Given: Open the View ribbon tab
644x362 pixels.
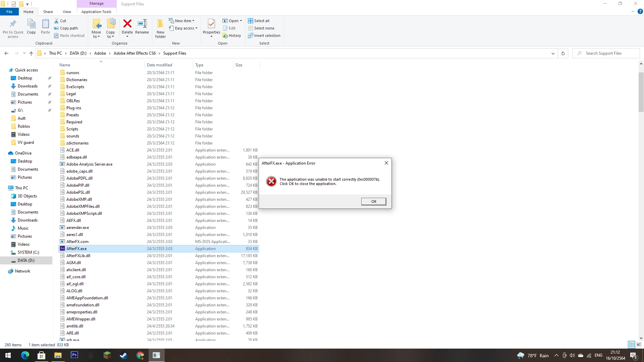Looking at the screenshot, I should pyautogui.click(x=67, y=12).
